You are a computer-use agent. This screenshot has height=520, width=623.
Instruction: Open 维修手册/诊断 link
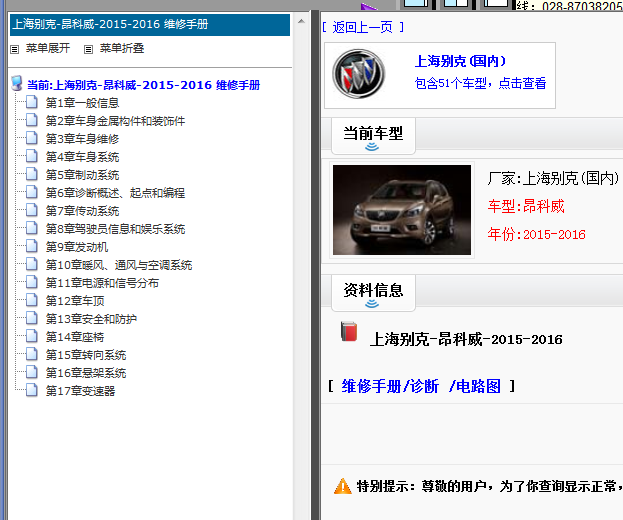click(x=390, y=386)
